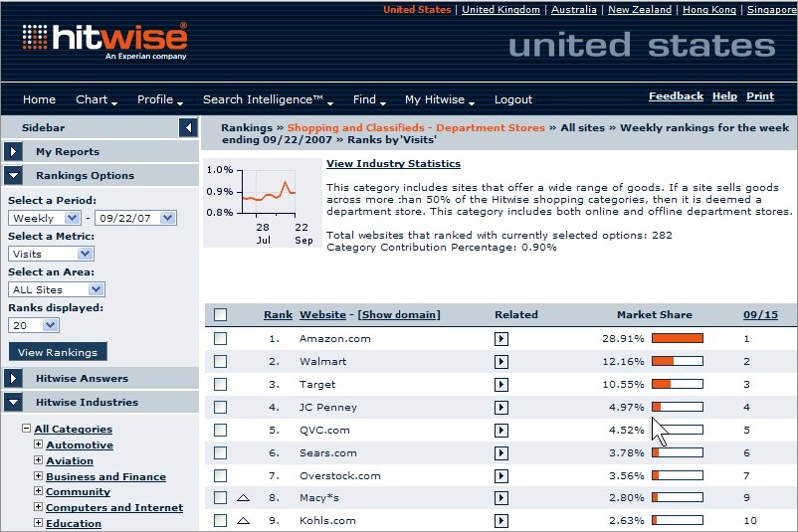Collapse the Hitwise Industries section
Screen dimensions: 798x532
click(13, 403)
